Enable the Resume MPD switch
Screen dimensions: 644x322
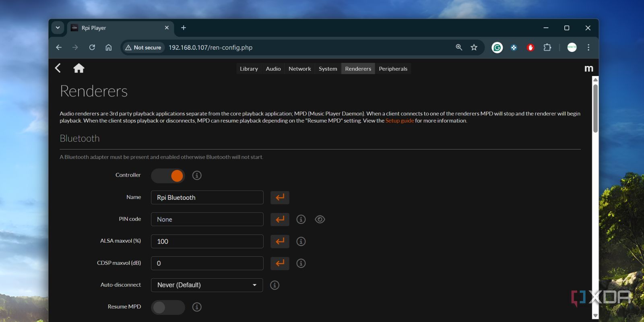[168, 308]
